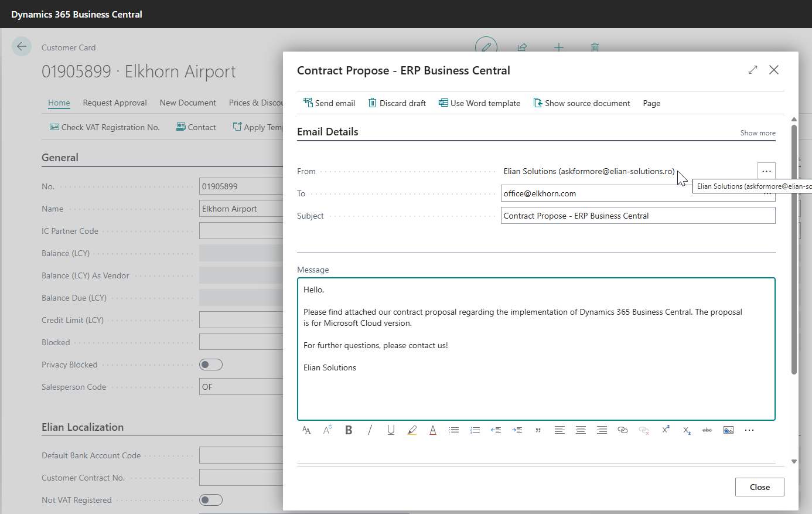The width and height of the screenshot is (812, 514).
Task: Apply superscript formatting
Action: 666,430
